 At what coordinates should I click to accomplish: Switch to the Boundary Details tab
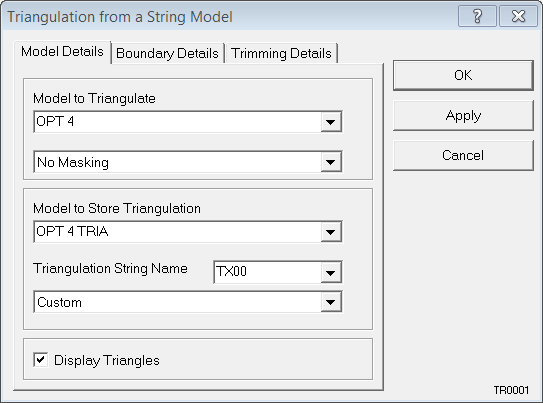tap(167, 53)
